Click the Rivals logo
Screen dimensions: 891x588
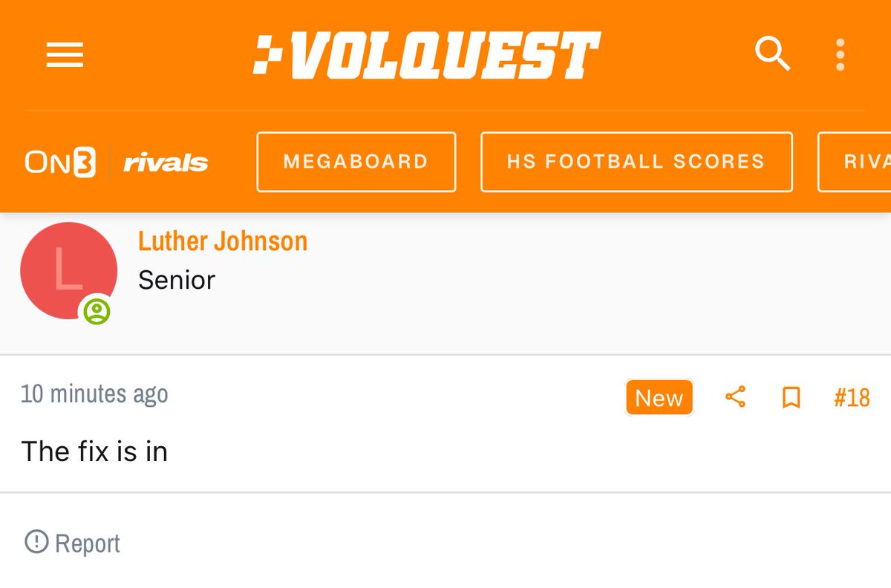(x=166, y=163)
